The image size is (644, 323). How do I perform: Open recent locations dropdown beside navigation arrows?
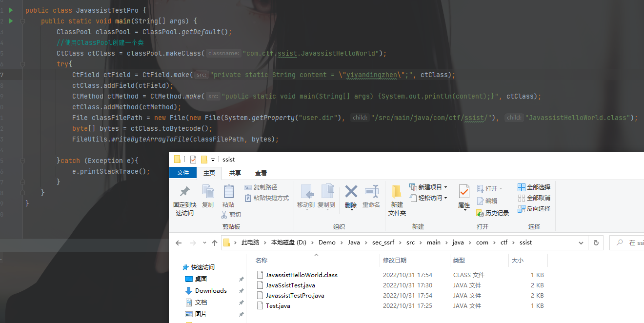pyautogui.click(x=204, y=243)
